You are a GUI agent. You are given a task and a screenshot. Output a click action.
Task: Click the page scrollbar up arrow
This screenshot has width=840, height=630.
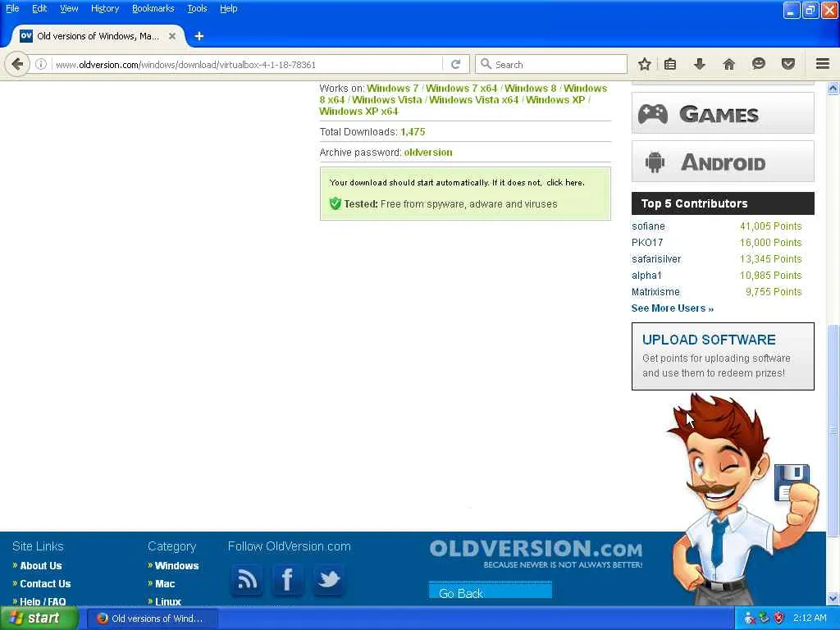(x=833, y=89)
